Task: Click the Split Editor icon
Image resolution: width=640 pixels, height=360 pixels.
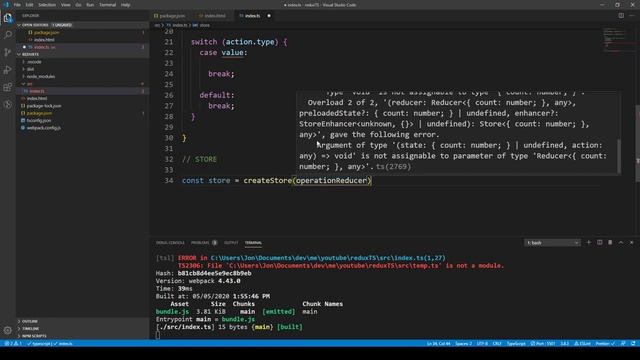Action: point(621,16)
